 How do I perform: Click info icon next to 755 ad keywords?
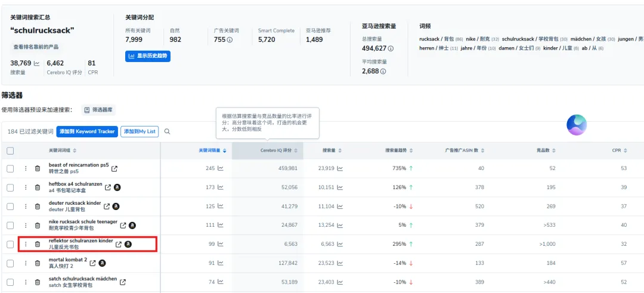coord(230,40)
